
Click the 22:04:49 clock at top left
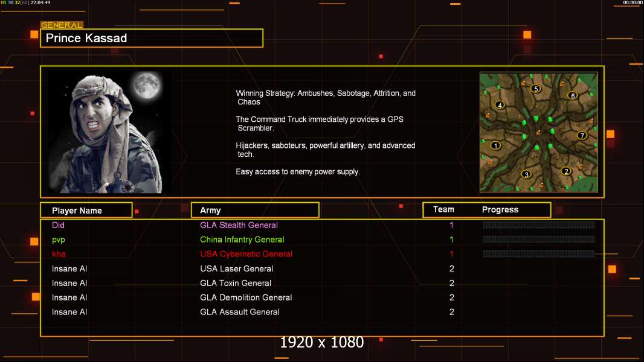click(x=40, y=2)
